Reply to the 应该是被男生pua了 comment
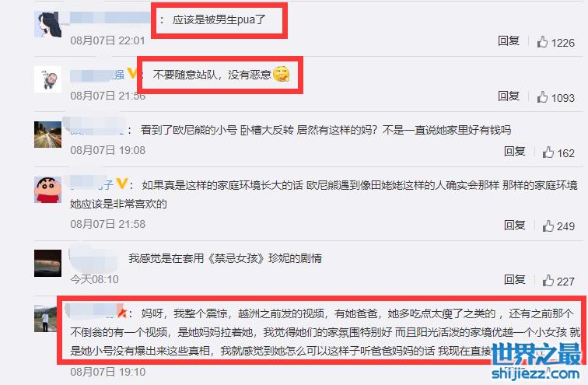Image resolution: width=588 pixels, height=385 pixels. click(x=509, y=40)
